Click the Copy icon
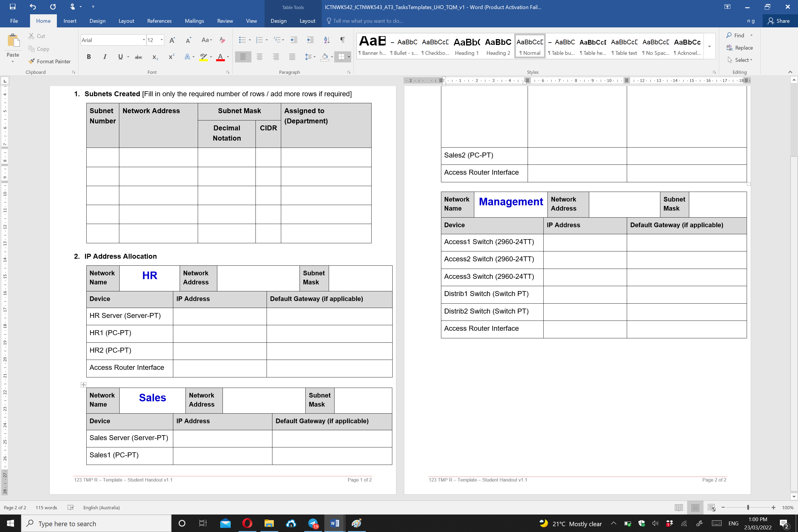This screenshot has height=532, width=798. click(31, 49)
